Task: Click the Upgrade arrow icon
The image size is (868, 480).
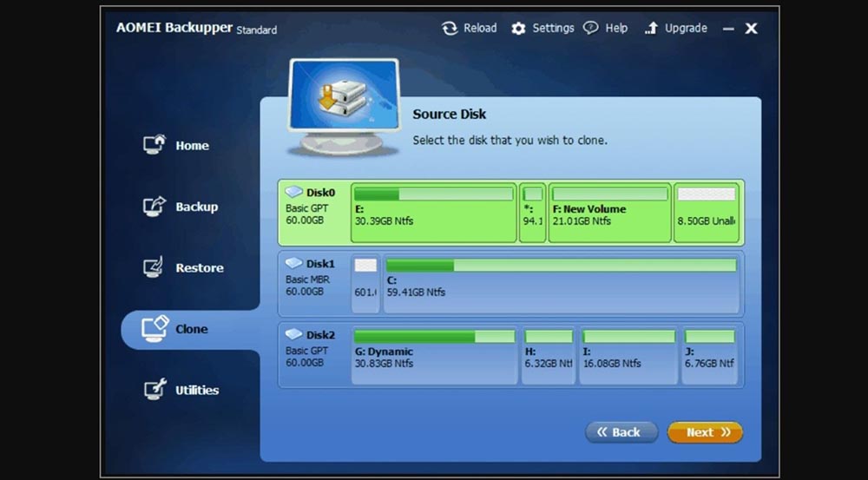Action: pyautogui.click(x=651, y=29)
